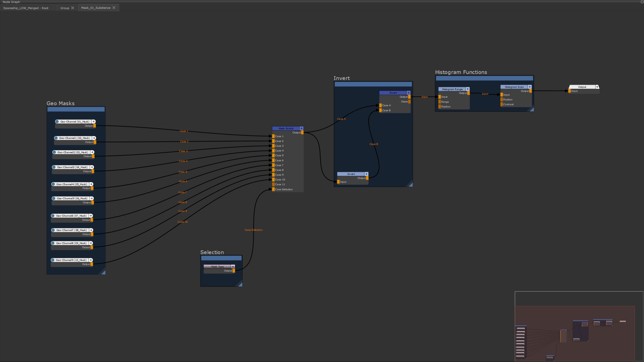Viewport: 644px width, 362px height.
Task: Click the Case Selection input port
Action: (x=274, y=189)
